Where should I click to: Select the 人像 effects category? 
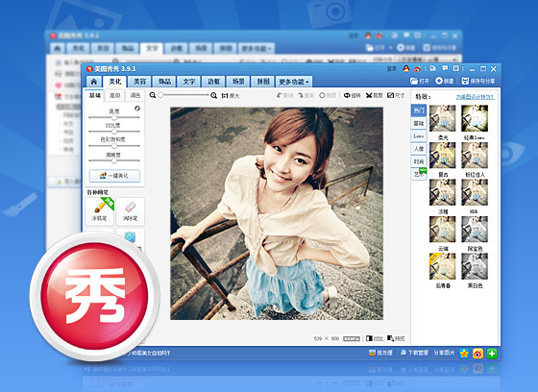coord(419,149)
